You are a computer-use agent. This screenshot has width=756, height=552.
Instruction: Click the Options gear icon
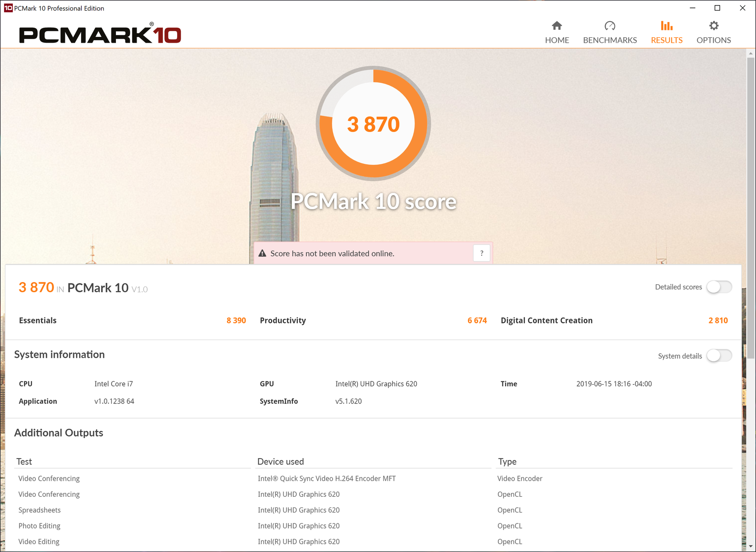714,26
